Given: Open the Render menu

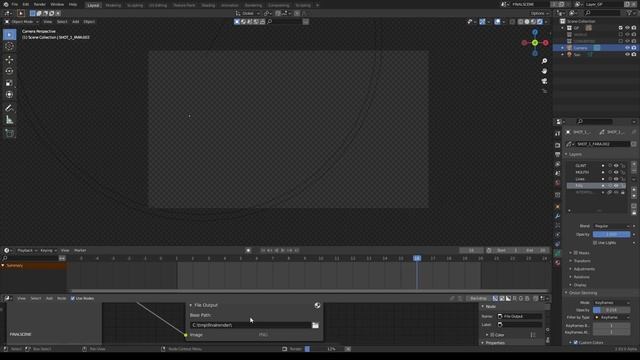Looking at the screenshot, I should click(x=40, y=4).
